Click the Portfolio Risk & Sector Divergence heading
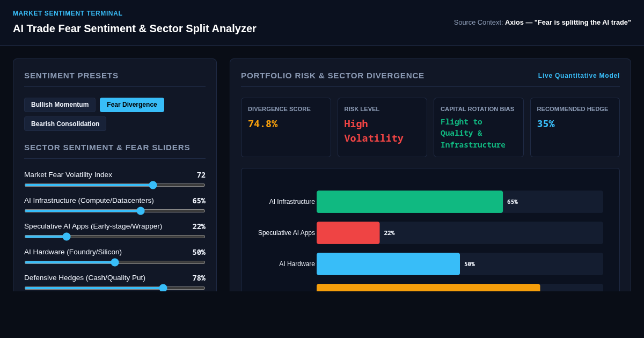Screen dimensions: 644x338 click(x=333, y=76)
